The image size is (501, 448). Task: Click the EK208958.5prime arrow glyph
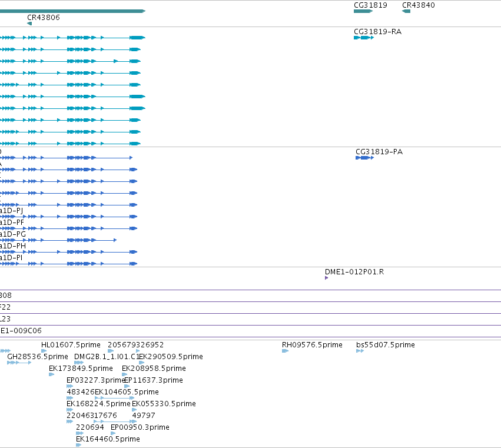point(125,374)
